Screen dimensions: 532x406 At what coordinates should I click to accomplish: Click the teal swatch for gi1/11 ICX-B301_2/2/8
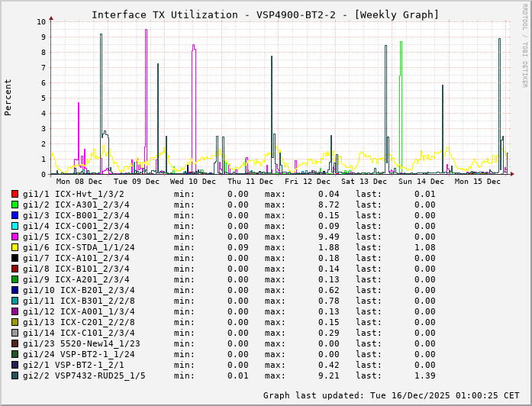pos(15,301)
